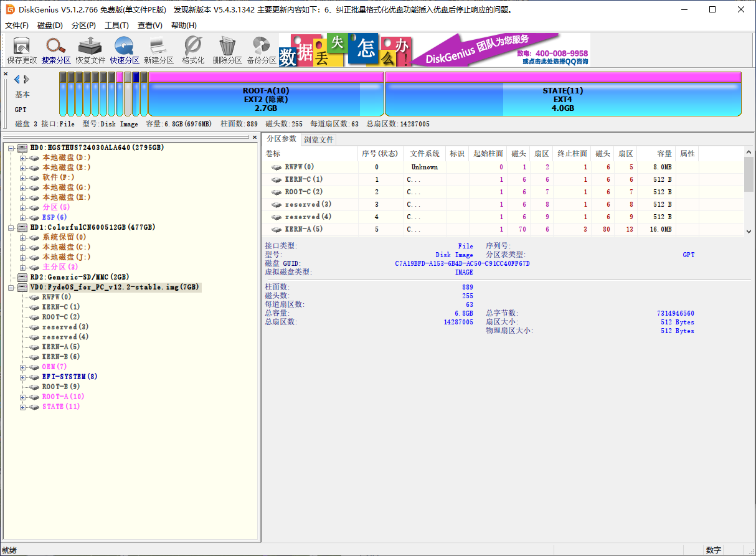756x556 pixels.
Task: Open the 文件(F) menu
Action: (17, 26)
